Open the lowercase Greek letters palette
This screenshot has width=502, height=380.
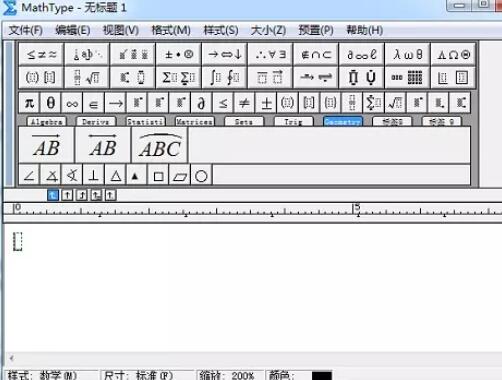[x=407, y=54]
